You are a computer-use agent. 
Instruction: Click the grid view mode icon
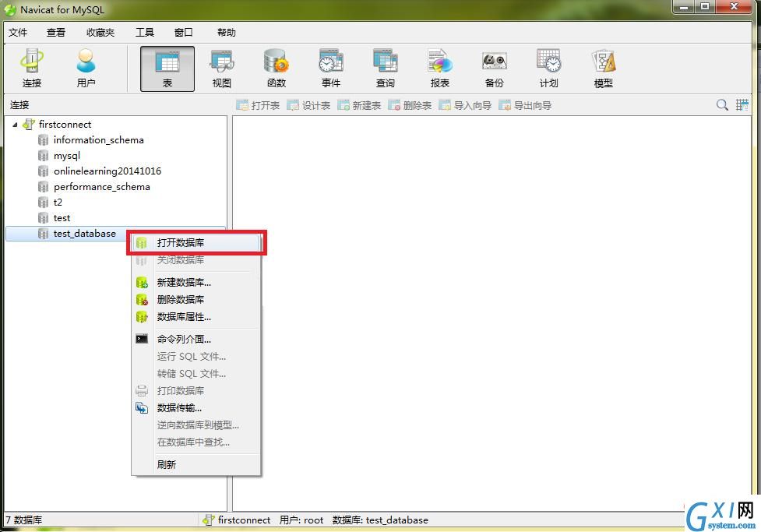742,105
